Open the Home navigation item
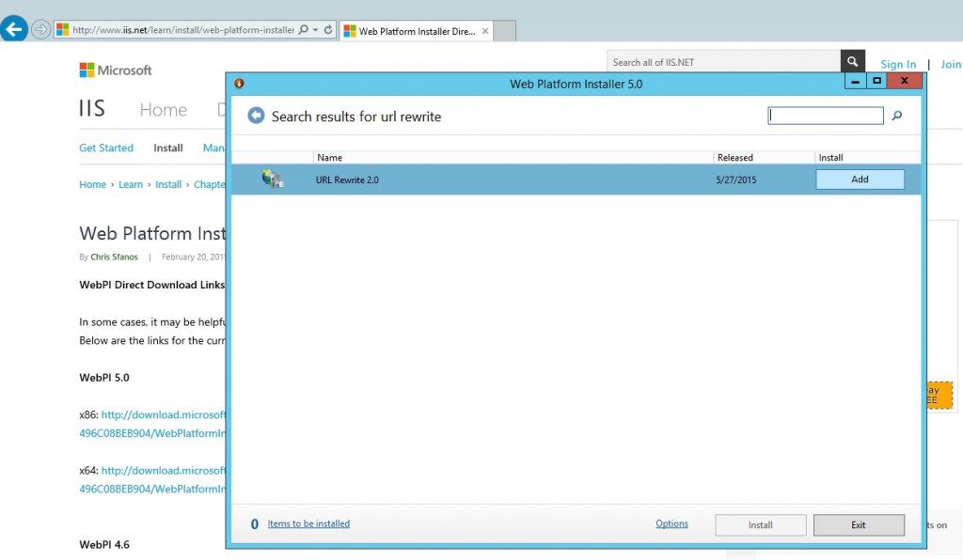The image size is (963, 560). 164,109
